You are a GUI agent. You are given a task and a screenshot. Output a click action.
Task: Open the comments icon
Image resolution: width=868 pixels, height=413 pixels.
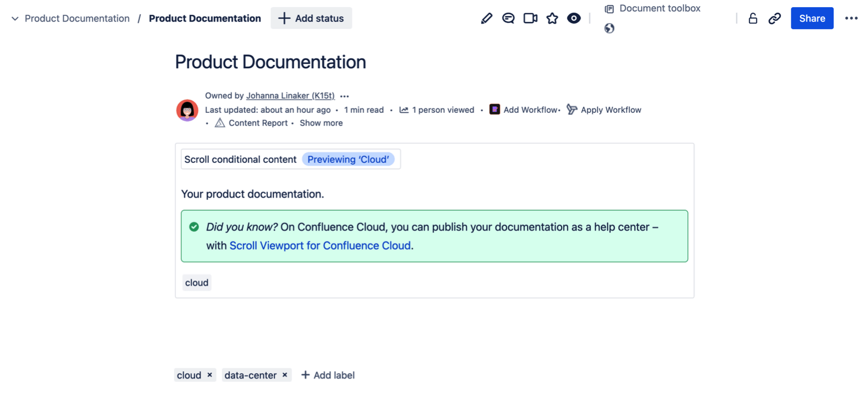[508, 19]
